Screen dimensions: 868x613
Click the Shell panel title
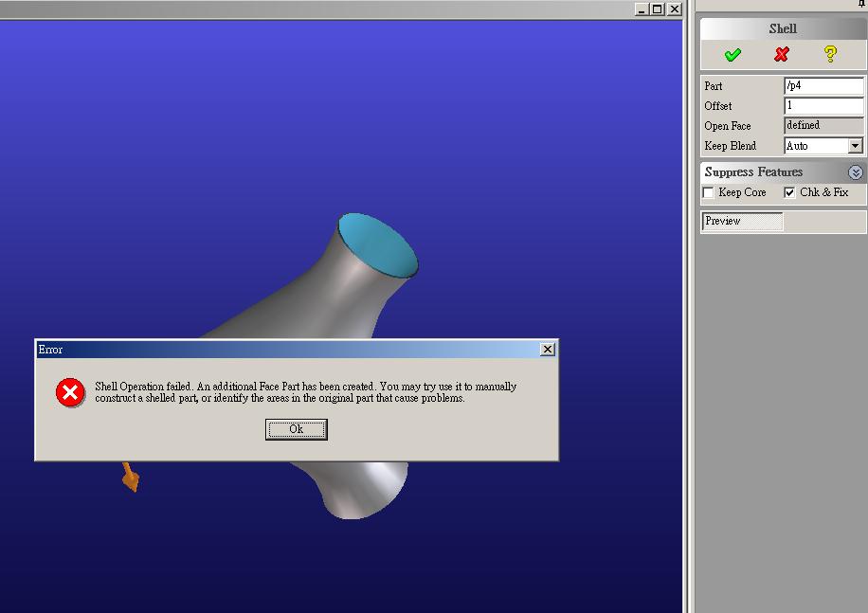click(783, 28)
